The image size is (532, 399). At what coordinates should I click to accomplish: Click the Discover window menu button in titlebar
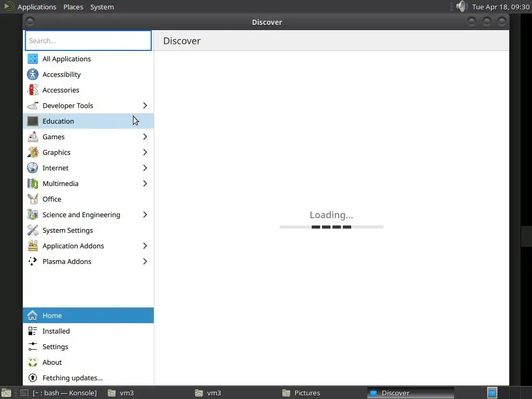(30, 22)
